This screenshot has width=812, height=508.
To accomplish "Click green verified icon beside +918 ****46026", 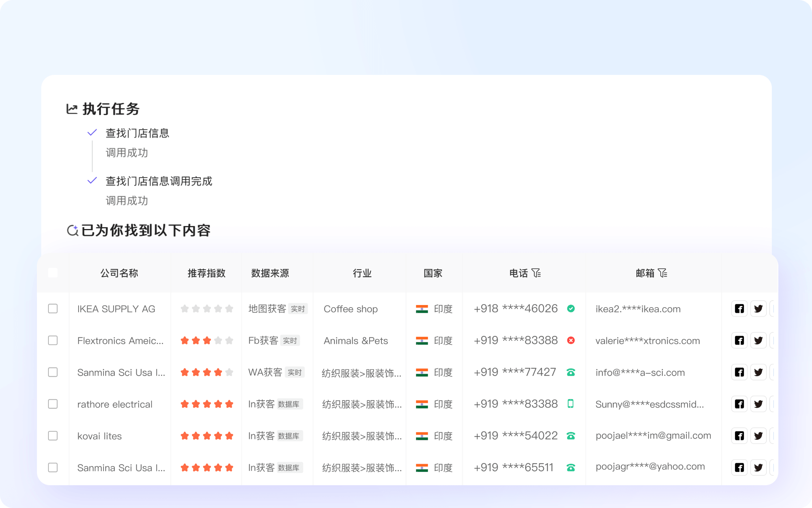I will (571, 309).
